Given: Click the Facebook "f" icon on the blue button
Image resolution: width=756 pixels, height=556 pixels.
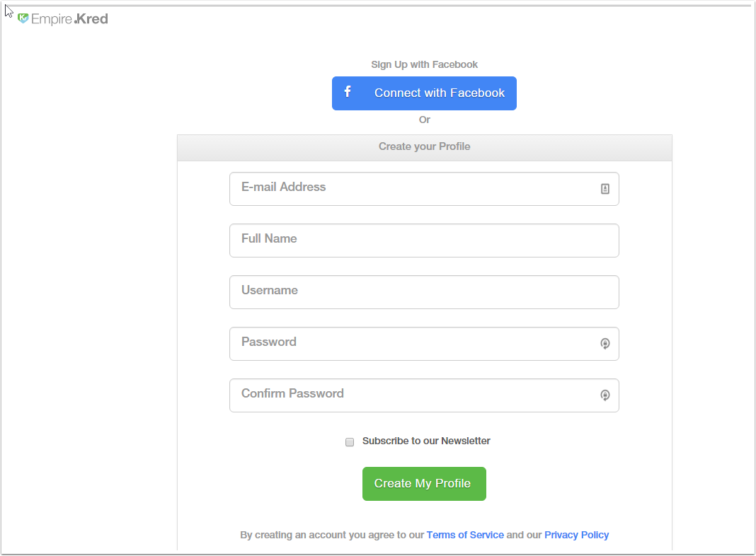Looking at the screenshot, I should (x=347, y=92).
